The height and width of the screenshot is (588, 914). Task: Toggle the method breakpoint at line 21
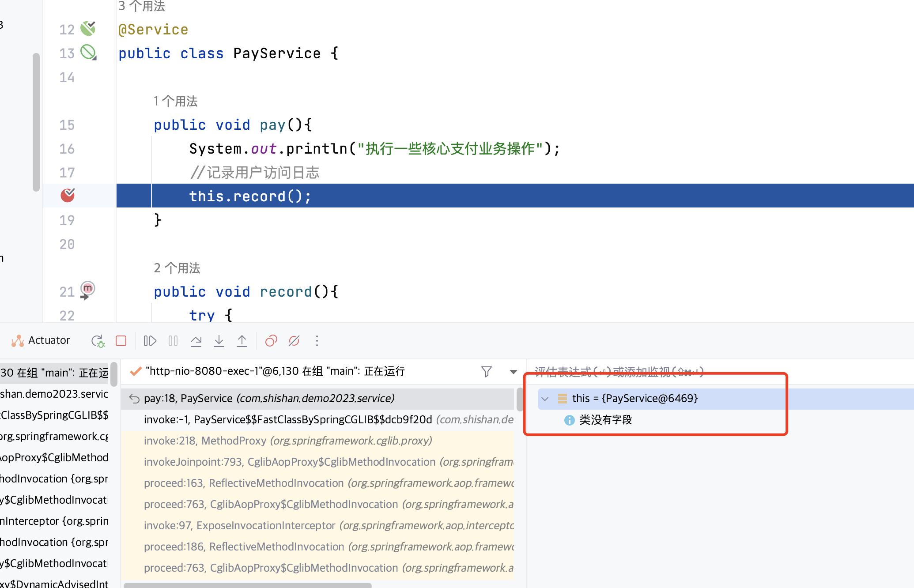87,289
